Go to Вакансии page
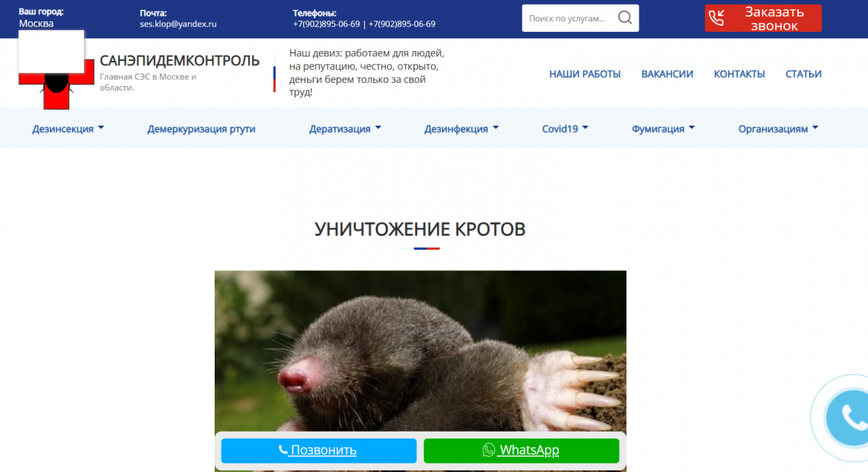Screen dimensions: 868x472 667,74
